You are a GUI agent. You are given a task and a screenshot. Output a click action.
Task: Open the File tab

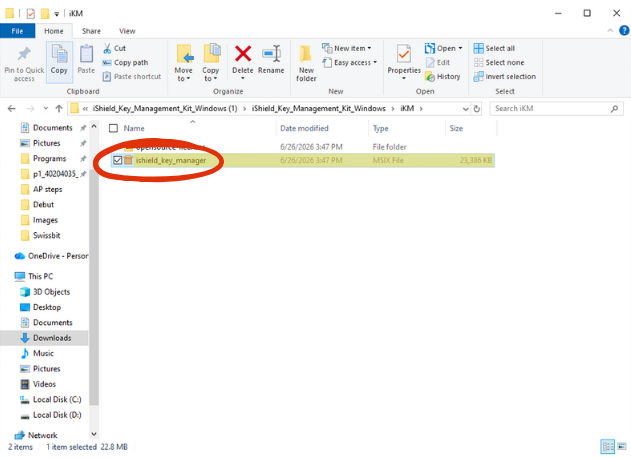(x=17, y=31)
